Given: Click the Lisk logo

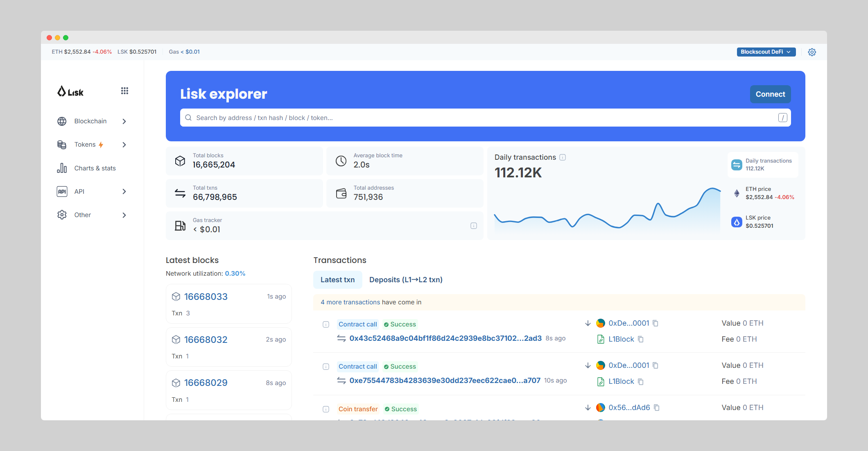Looking at the screenshot, I should pyautogui.click(x=70, y=92).
